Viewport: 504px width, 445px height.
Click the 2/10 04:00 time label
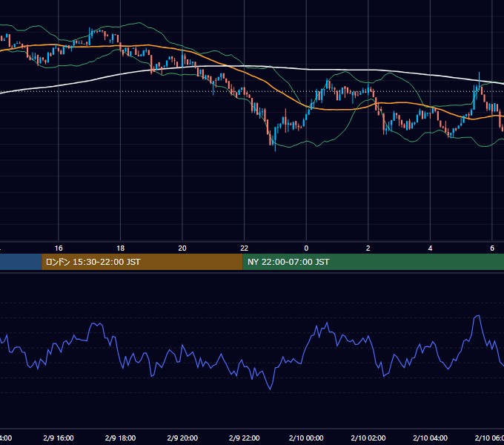point(430,438)
